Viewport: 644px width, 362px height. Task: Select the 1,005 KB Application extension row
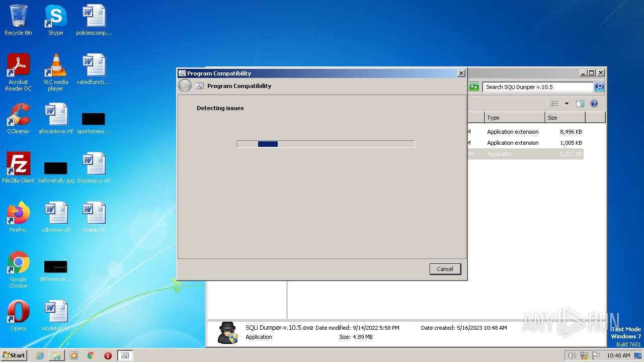(x=525, y=143)
